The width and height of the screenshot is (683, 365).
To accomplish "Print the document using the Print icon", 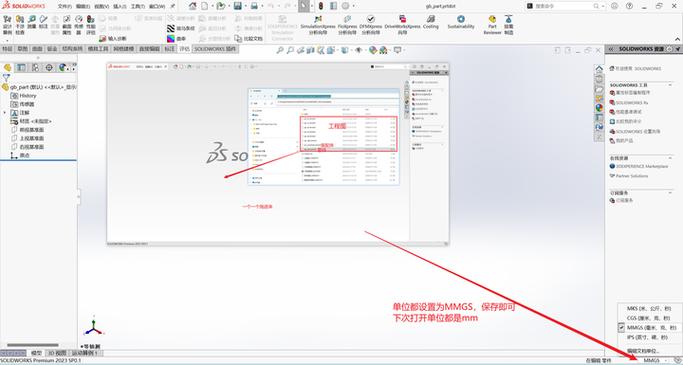I will 254,6.
